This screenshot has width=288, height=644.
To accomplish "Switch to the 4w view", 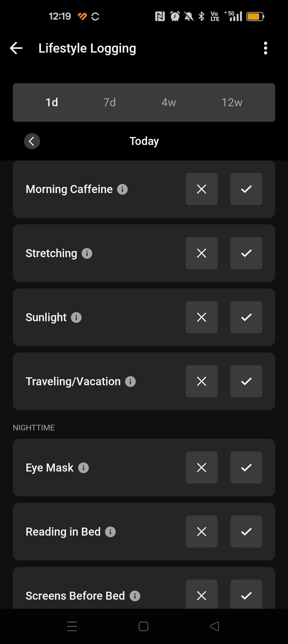I will [x=169, y=103].
